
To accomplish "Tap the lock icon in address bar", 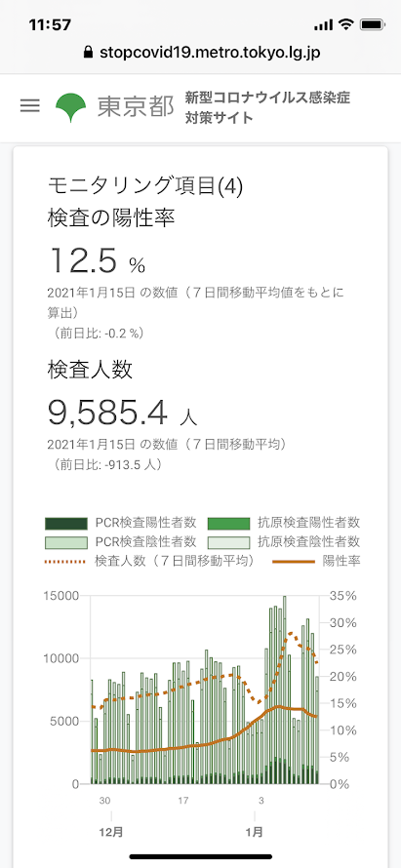I will point(87,53).
